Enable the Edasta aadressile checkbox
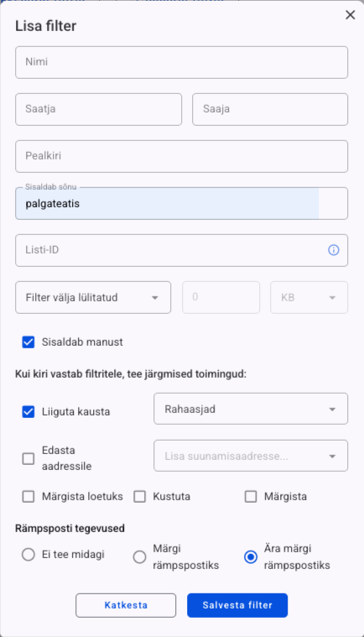364x637 pixels. click(29, 458)
